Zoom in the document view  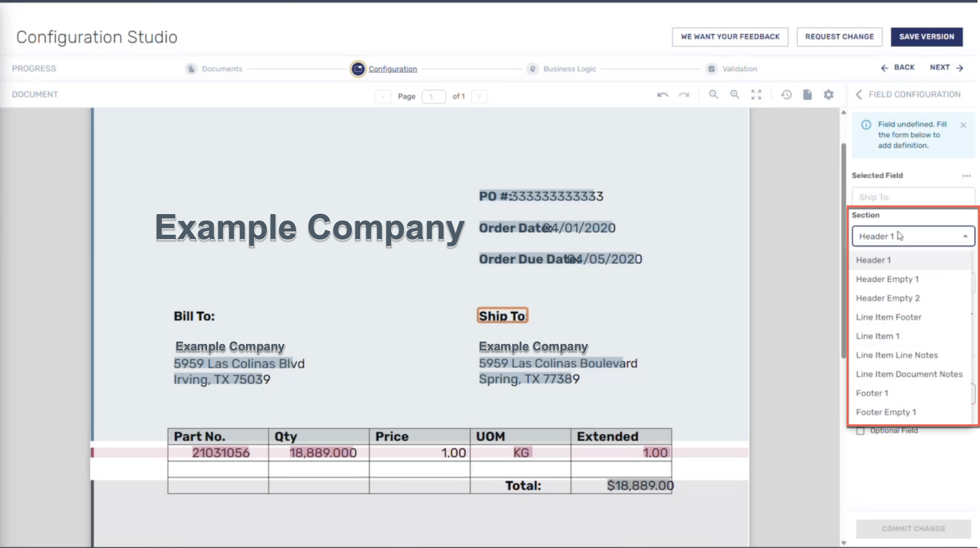(x=735, y=94)
